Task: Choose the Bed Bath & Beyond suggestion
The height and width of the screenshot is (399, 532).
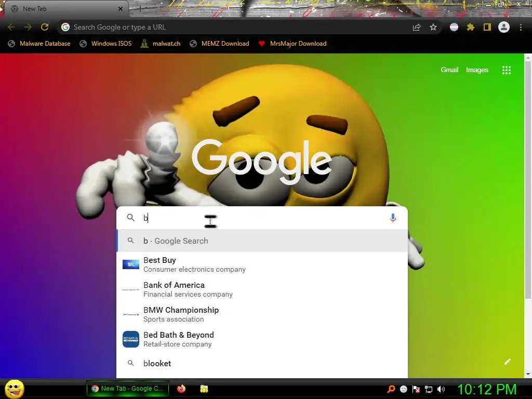Action: (262, 339)
